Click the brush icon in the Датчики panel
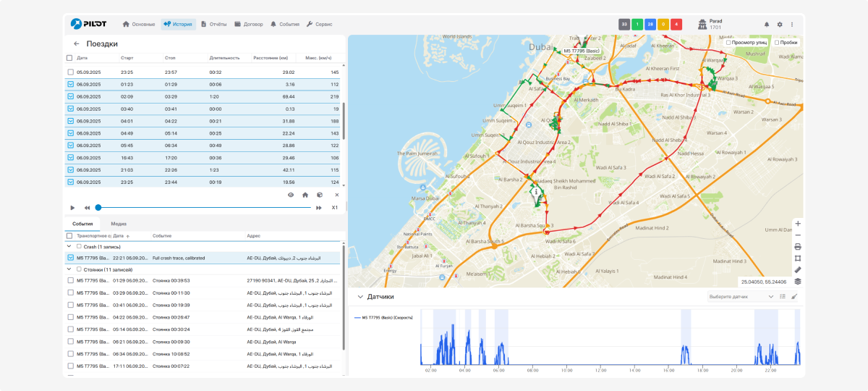This screenshot has height=391, width=868. click(795, 296)
